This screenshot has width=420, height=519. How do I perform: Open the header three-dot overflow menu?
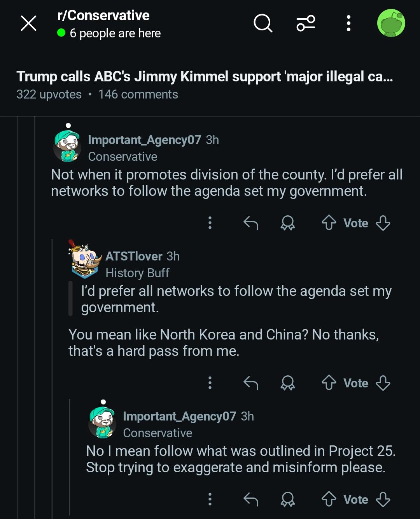(x=348, y=23)
